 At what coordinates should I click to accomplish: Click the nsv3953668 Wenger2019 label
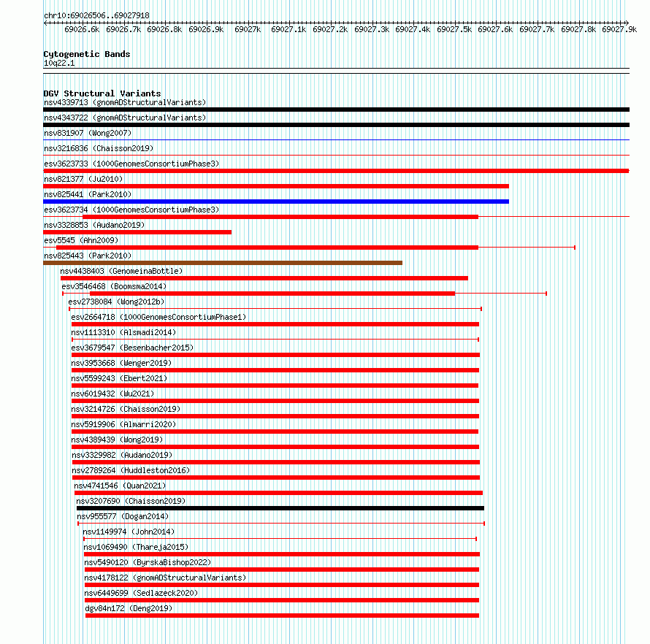pyautogui.click(x=121, y=363)
